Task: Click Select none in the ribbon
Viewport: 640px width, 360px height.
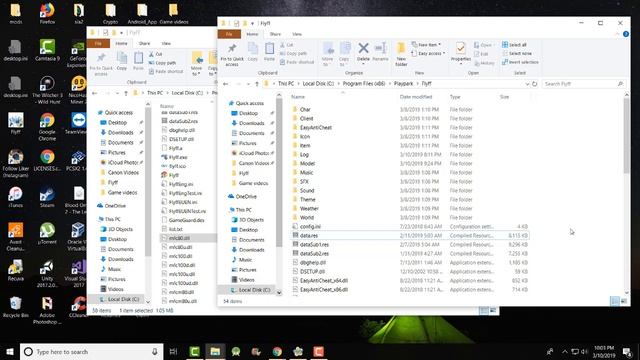Action: pos(516,53)
